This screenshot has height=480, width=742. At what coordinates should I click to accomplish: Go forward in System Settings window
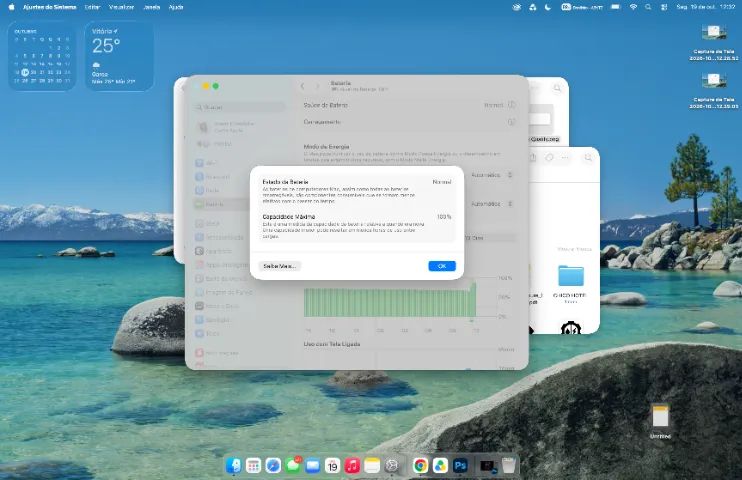click(x=318, y=86)
